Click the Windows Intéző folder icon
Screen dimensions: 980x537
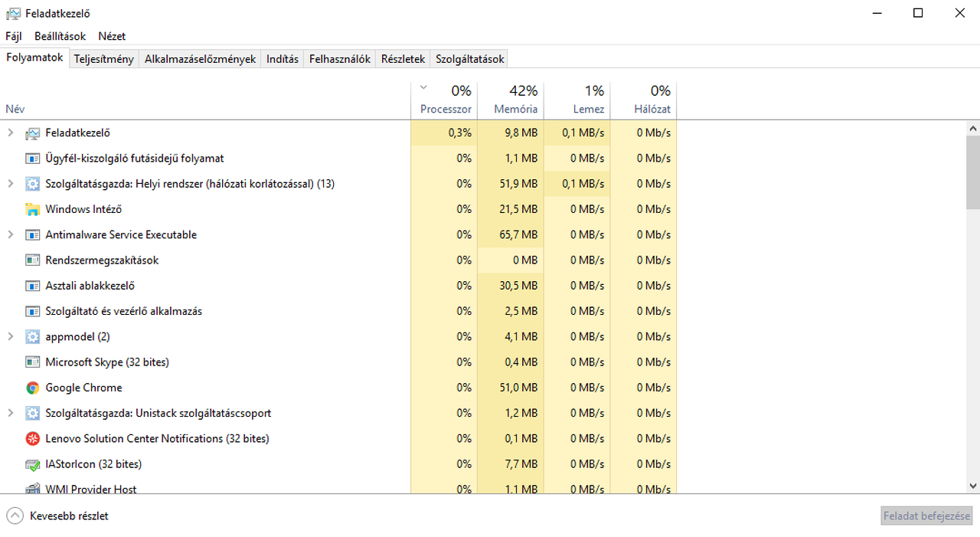pyautogui.click(x=32, y=209)
